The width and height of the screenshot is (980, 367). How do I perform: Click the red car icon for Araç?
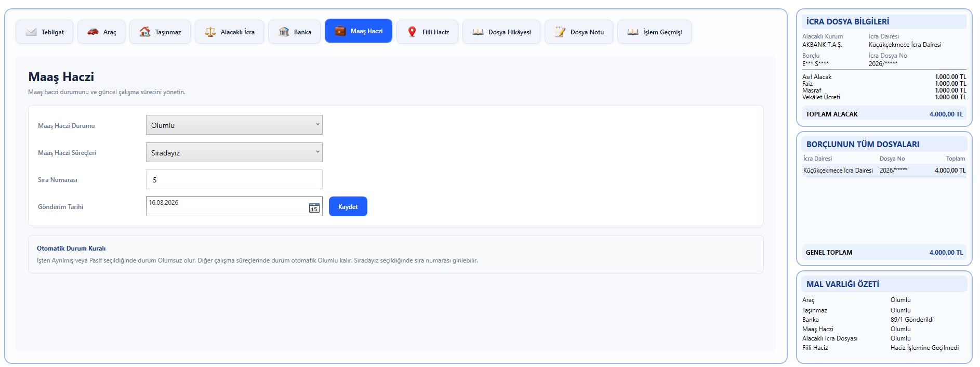(93, 32)
